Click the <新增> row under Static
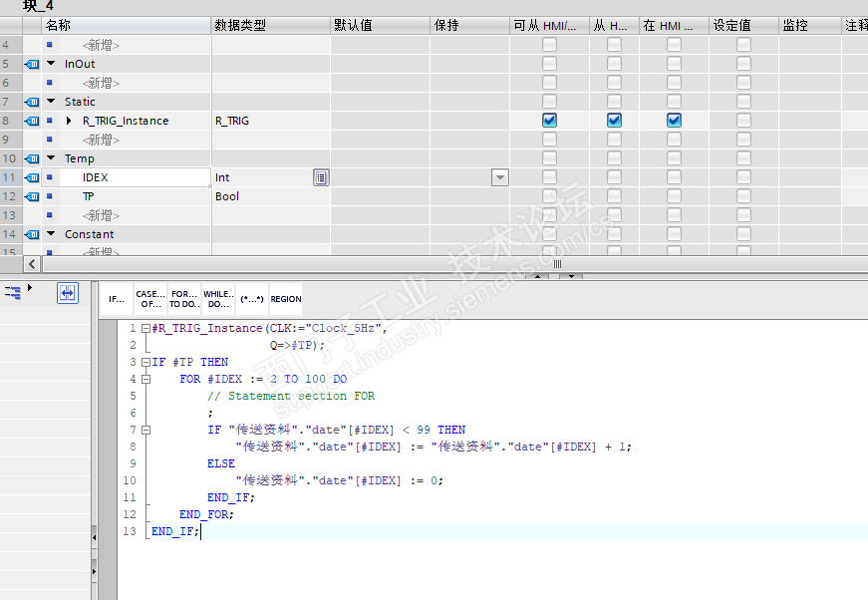The image size is (868, 600). 101,141
